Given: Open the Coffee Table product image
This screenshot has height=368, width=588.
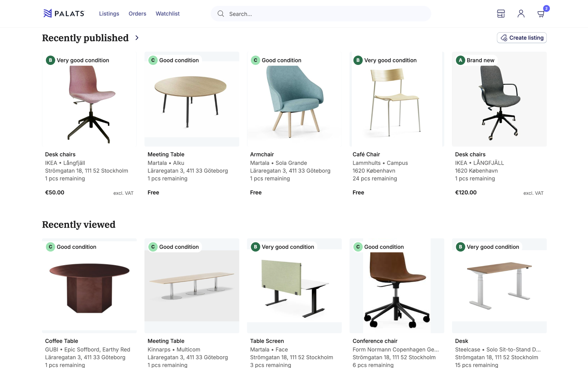Looking at the screenshot, I should coord(89,288).
